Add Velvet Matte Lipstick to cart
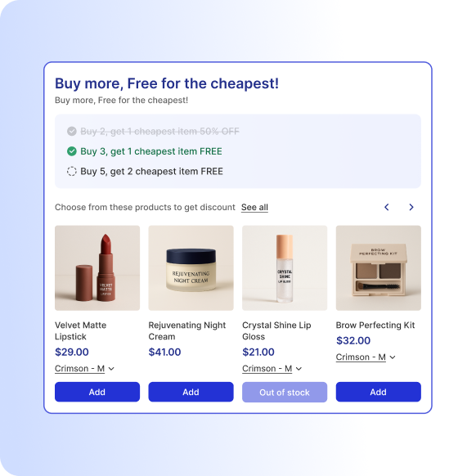 pyautogui.click(x=97, y=392)
